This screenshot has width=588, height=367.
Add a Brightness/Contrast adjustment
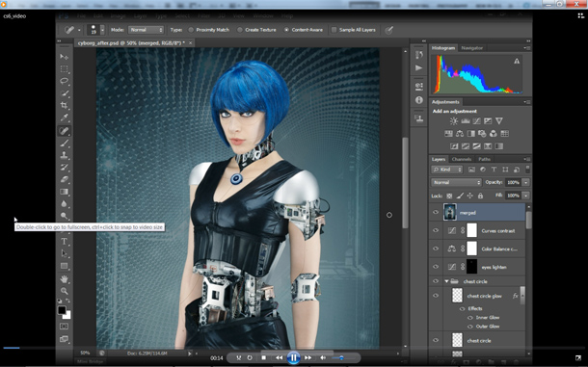[454, 121]
